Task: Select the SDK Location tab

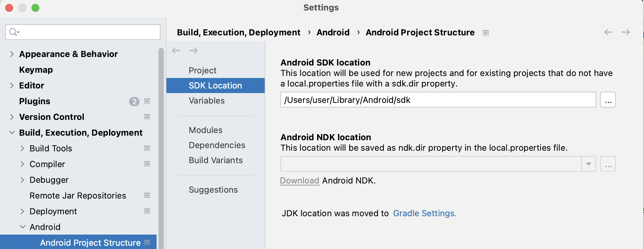Action: pyautogui.click(x=216, y=86)
